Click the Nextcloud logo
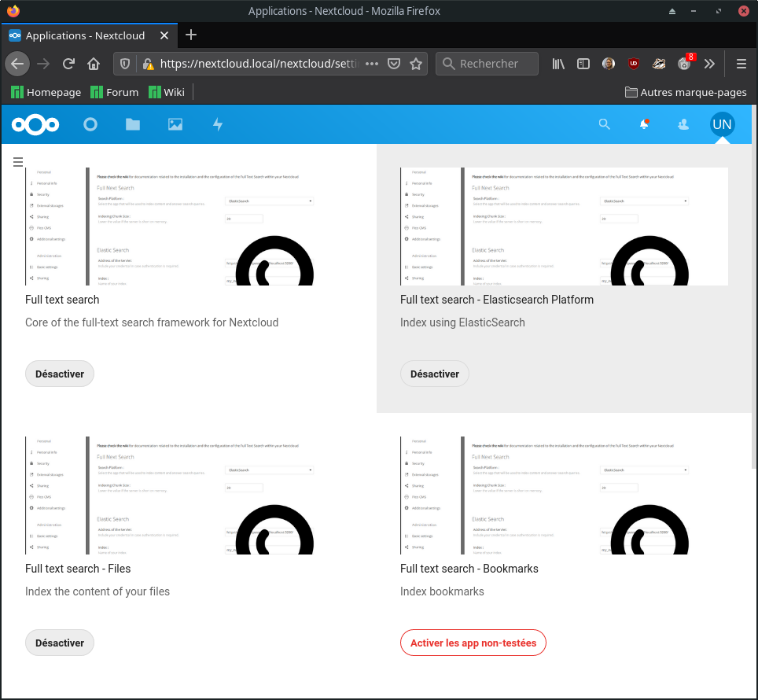This screenshot has height=700, width=758. pos(35,125)
